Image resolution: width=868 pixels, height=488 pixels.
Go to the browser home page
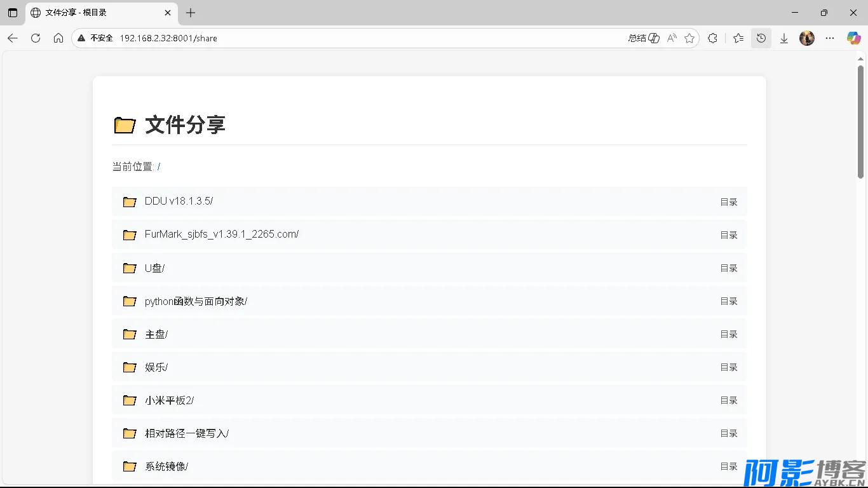[58, 38]
